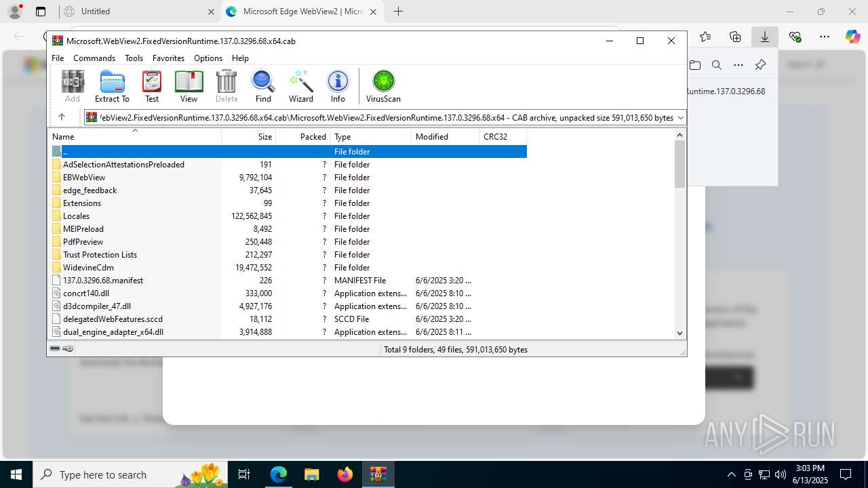Image resolution: width=868 pixels, height=488 pixels.
Task: Sort by Modified column header
Action: (445, 136)
